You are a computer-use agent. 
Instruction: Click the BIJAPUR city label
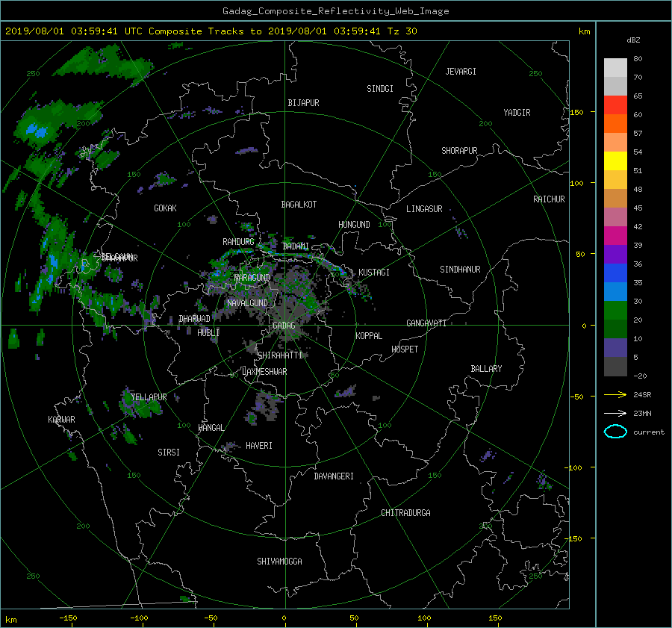coord(303,103)
